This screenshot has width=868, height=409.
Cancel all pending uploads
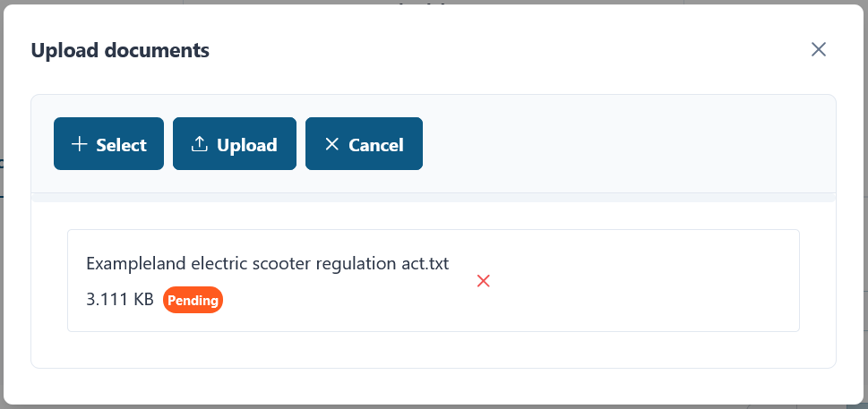click(x=364, y=144)
